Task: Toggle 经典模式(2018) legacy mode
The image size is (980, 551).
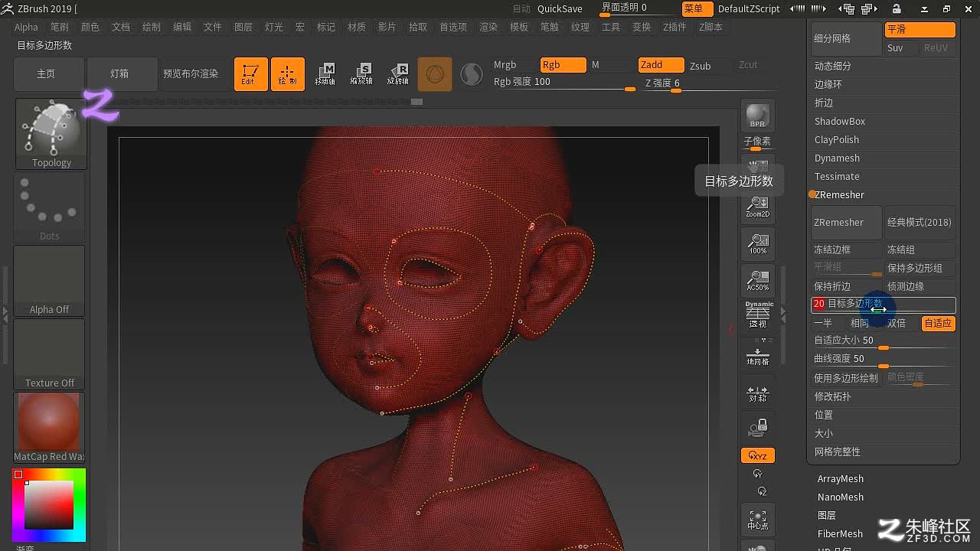Action: point(920,223)
